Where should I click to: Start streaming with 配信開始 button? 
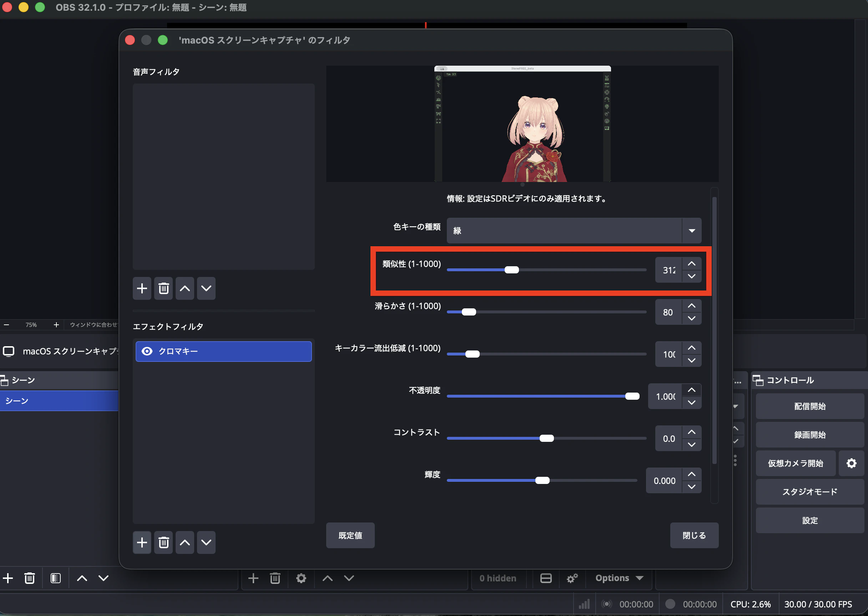point(809,406)
